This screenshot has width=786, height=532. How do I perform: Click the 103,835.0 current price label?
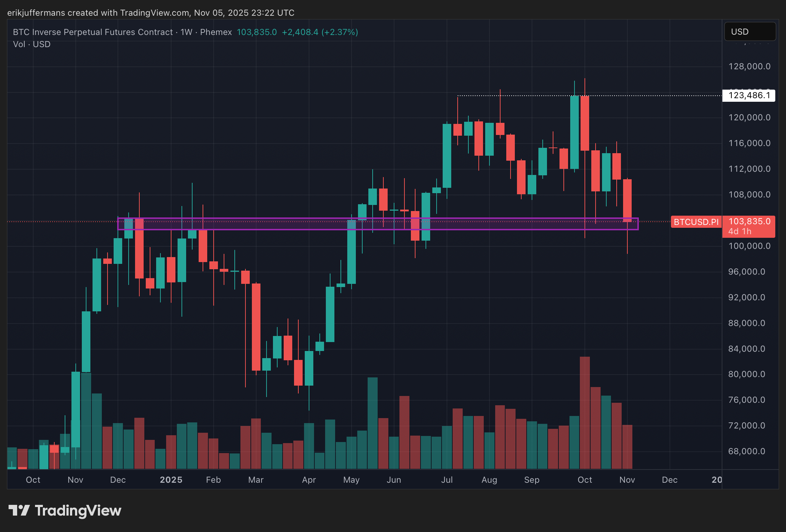749,222
